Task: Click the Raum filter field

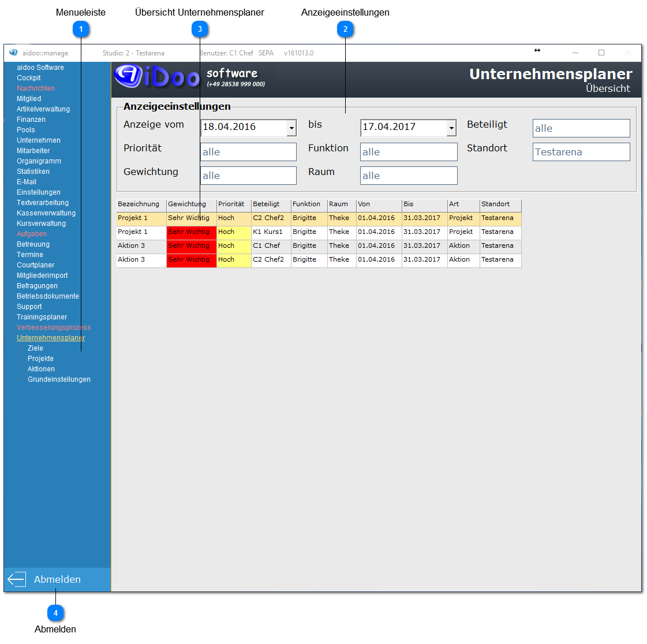Action: pyautogui.click(x=409, y=176)
